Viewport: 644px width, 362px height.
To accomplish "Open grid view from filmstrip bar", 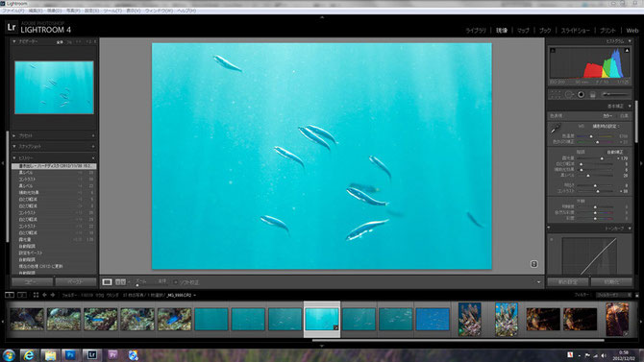I will 36,295.
